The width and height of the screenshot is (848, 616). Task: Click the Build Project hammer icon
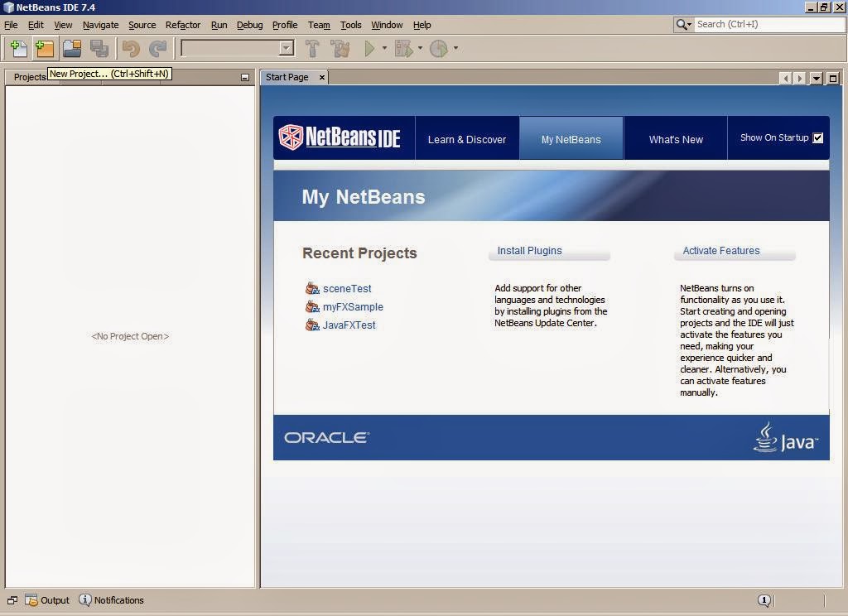[x=312, y=49]
